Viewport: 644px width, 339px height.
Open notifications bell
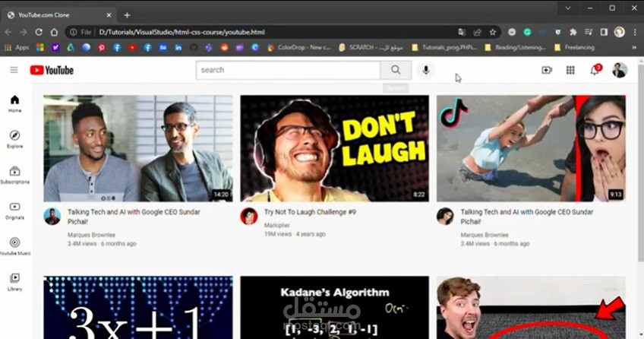[595, 70]
